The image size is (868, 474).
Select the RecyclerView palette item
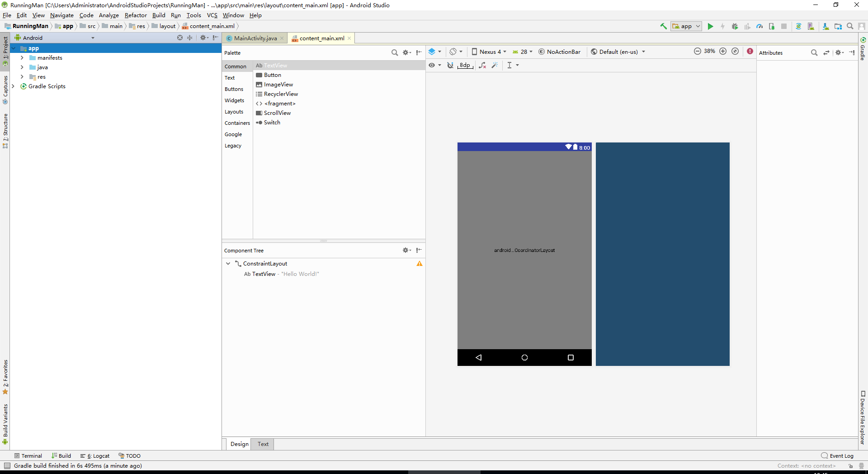[x=339, y=94]
